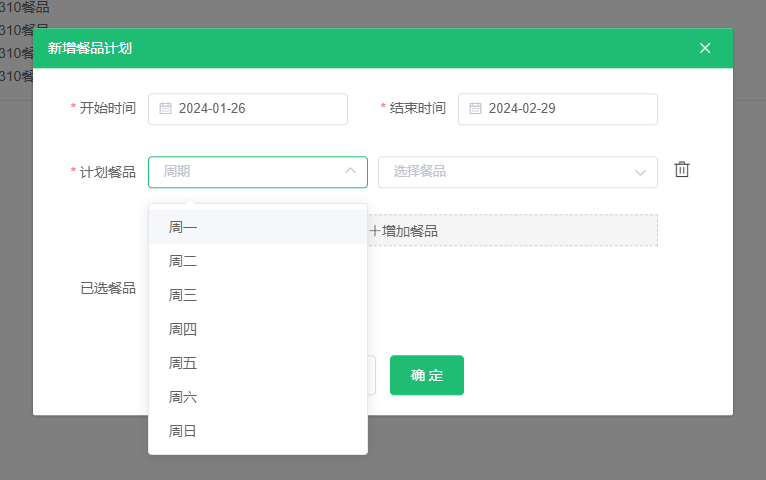Expand the 选择餐品 dropdown arrow
This screenshot has width=766, height=480.
tap(640, 172)
